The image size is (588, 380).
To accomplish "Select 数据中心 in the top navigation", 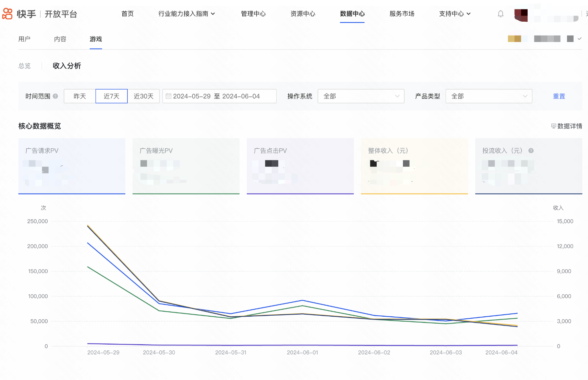I will [352, 14].
